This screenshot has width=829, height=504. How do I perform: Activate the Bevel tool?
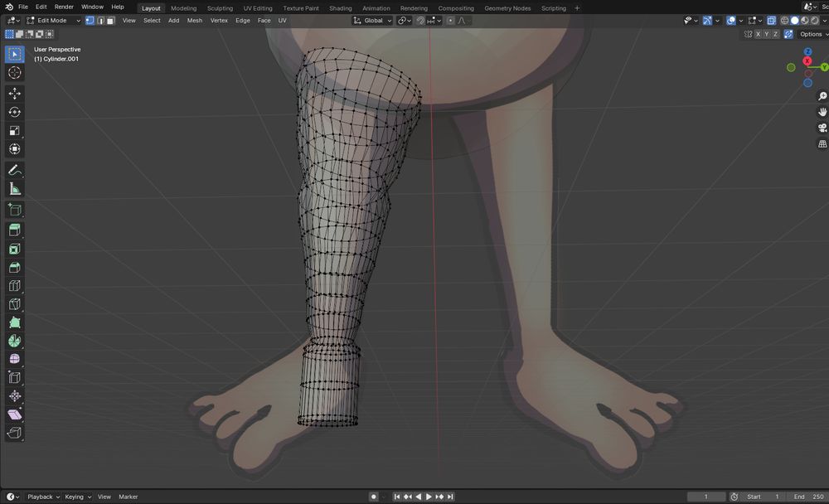point(15,267)
